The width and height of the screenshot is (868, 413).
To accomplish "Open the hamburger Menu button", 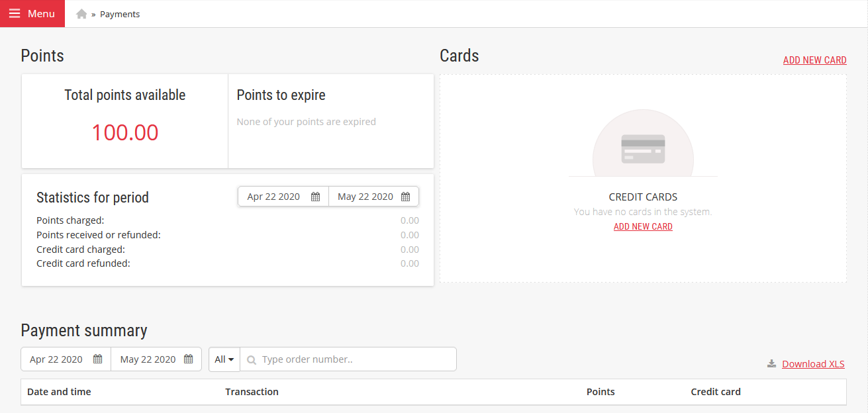I will click(32, 14).
